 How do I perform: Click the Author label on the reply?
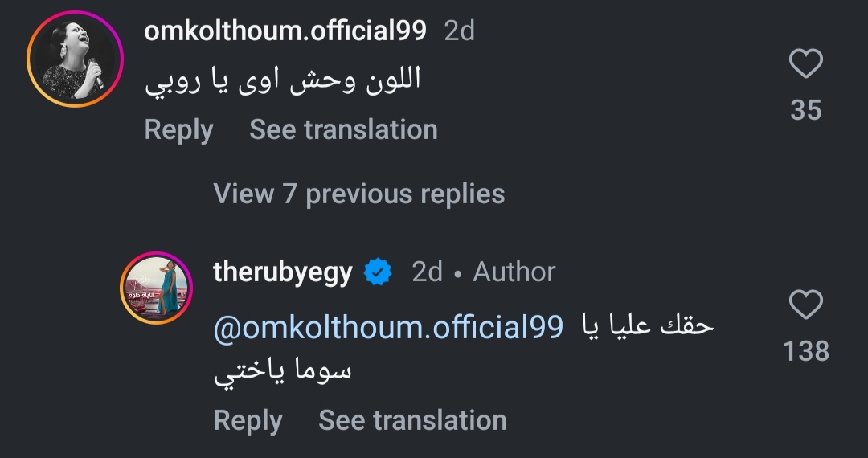coord(514,272)
